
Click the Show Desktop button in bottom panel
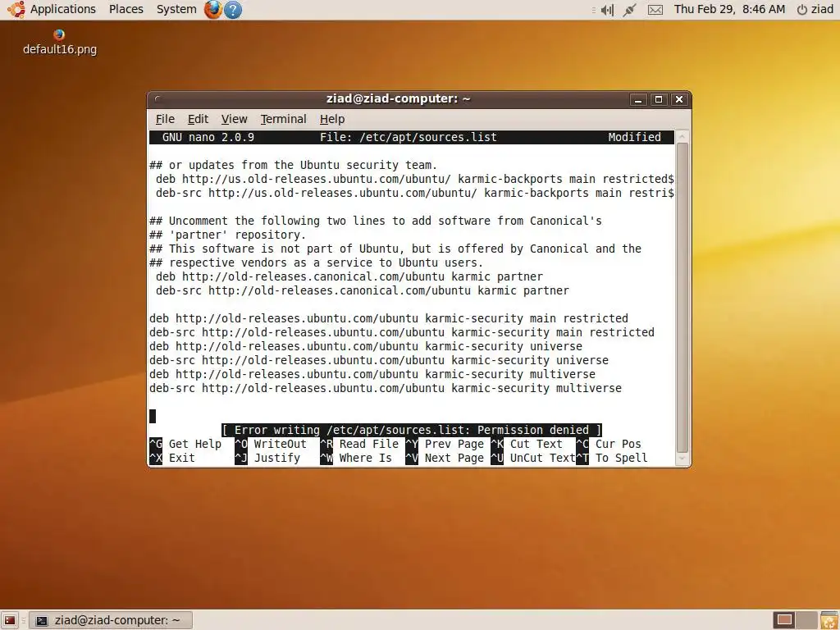10,620
